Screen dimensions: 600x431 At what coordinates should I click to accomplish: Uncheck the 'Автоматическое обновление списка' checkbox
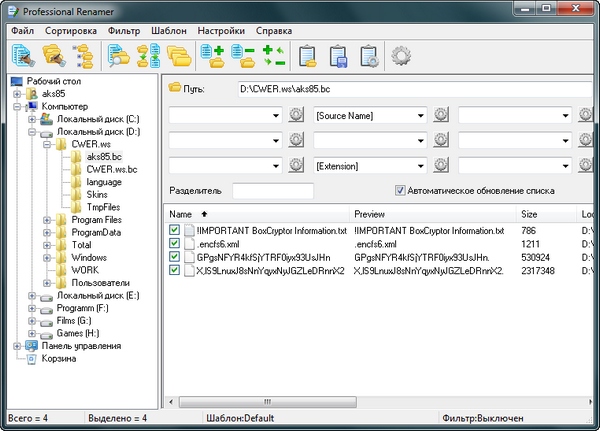coord(400,190)
